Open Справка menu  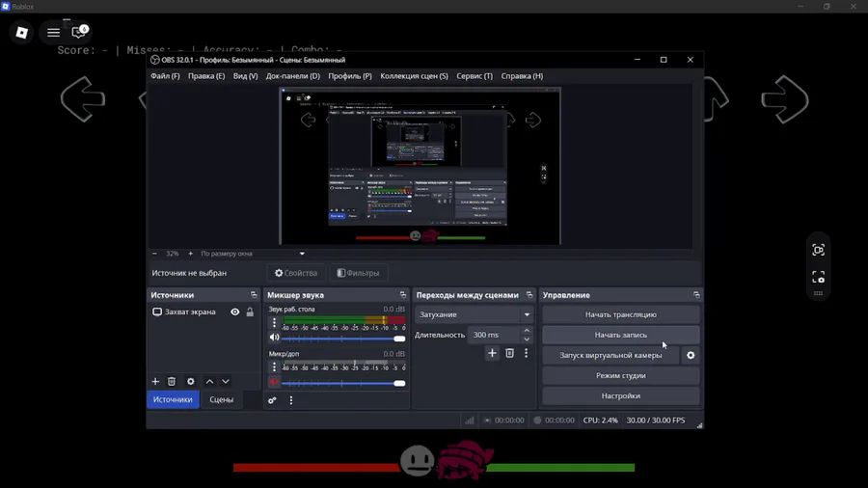[x=522, y=76]
